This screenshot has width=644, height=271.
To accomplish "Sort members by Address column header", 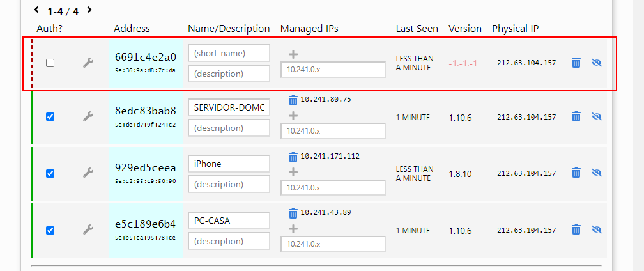I will (132, 29).
